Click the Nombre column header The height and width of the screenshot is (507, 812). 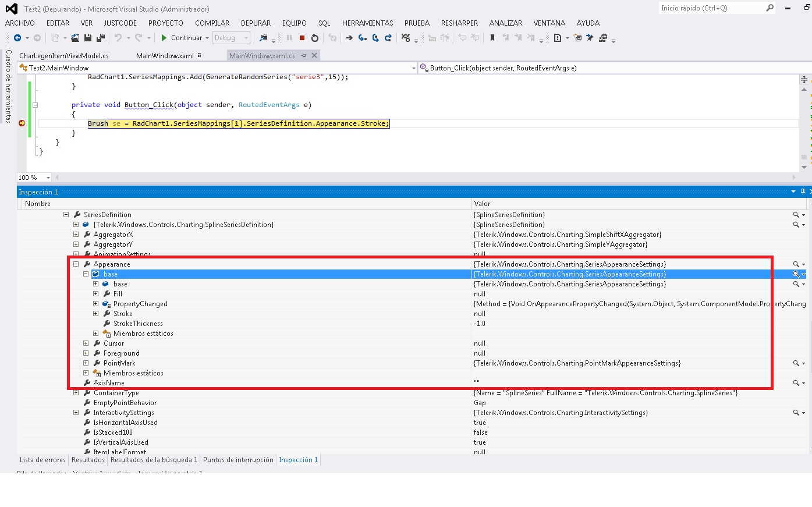pyautogui.click(x=38, y=204)
